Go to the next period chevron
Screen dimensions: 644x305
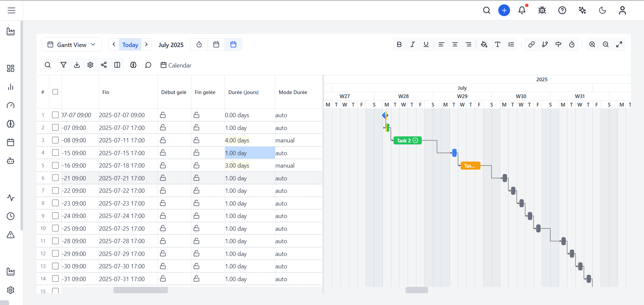pyautogui.click(x=146, y=44)
